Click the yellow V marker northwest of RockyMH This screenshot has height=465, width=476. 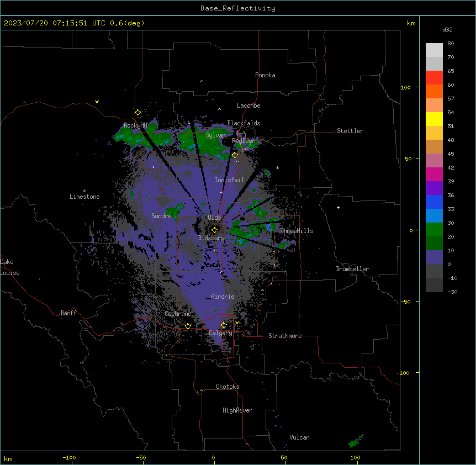click(97, 102)
